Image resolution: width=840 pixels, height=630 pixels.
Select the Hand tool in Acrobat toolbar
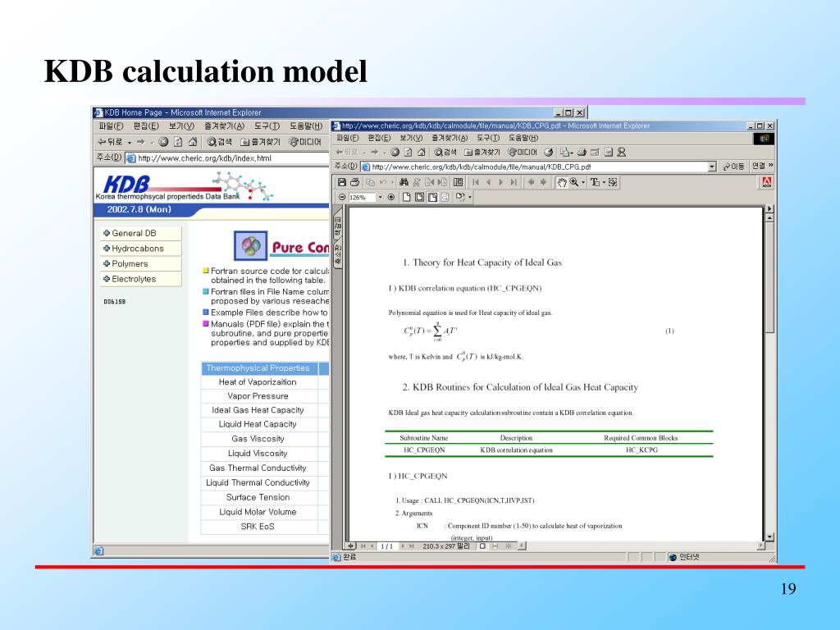click(x=561, y=182)
